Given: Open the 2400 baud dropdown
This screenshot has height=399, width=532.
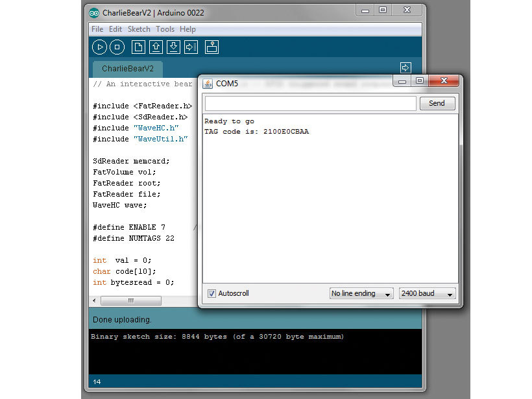Looking at the screenshot, I should click(428, 293).
